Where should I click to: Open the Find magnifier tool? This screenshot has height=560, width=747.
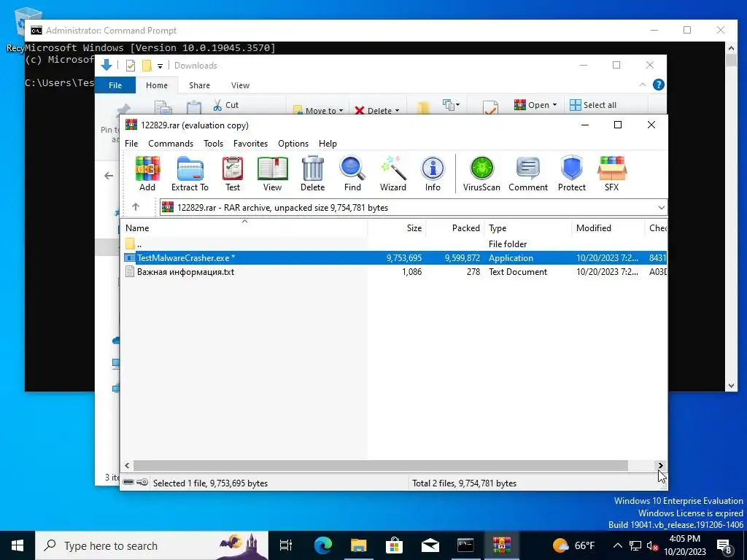(x=352, y=174)
